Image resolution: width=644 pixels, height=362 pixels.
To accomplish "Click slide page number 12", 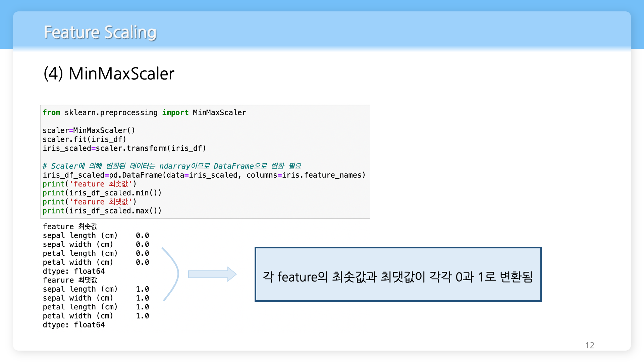I will pyautogui.click(x=590, y=345).
